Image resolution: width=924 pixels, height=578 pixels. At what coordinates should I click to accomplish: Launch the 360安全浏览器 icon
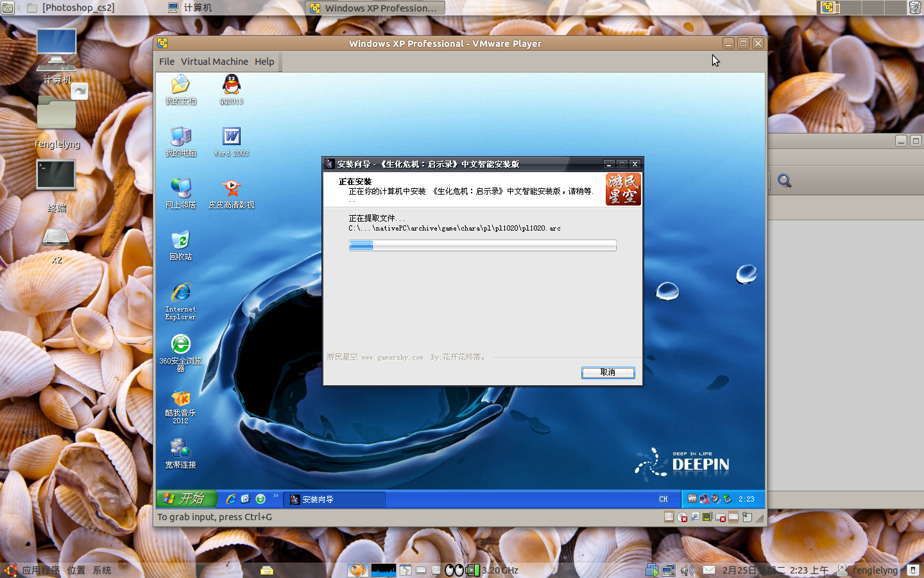[181, 353]
